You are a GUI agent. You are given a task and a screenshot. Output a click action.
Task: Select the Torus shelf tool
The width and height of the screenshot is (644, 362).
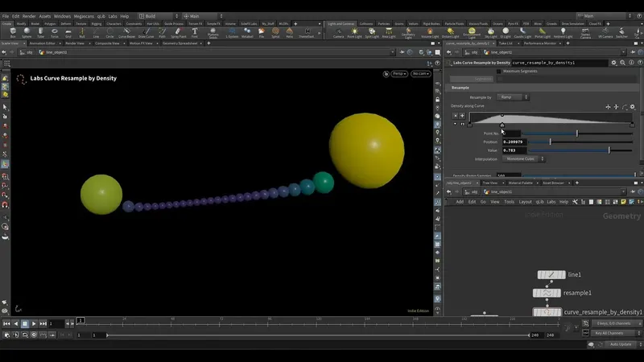tap(54, 32)
